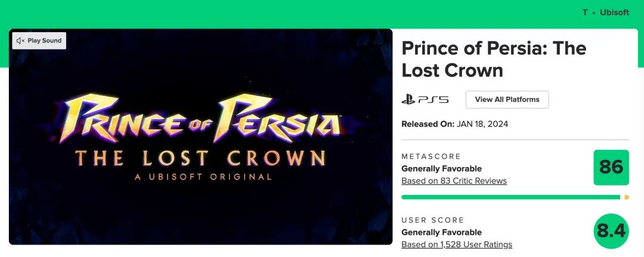Click the green Metascore 86 badge

(611, 168)
